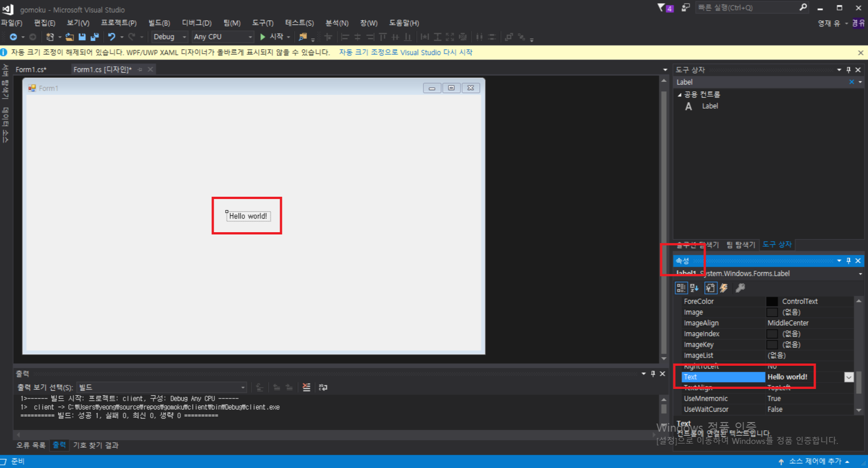Switch to Events view with the lightning icon
This screenshot has height=468, width=868.
pos(724,288)
